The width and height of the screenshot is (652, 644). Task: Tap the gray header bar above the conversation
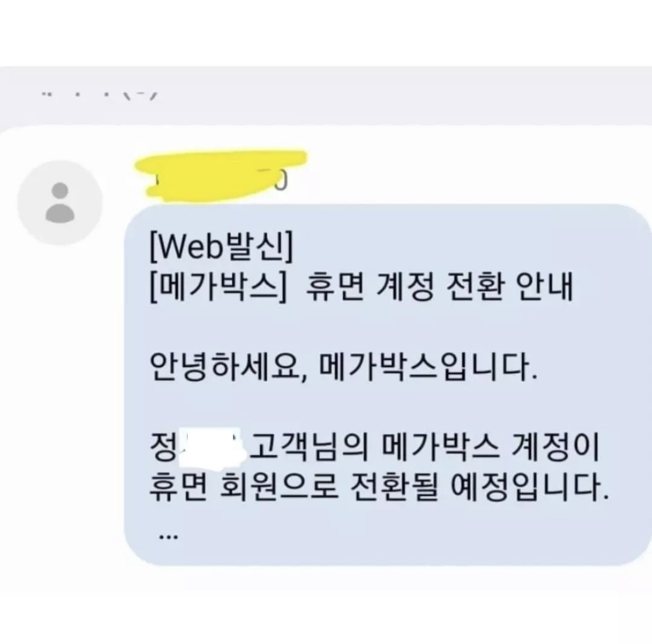click(326, 95)
